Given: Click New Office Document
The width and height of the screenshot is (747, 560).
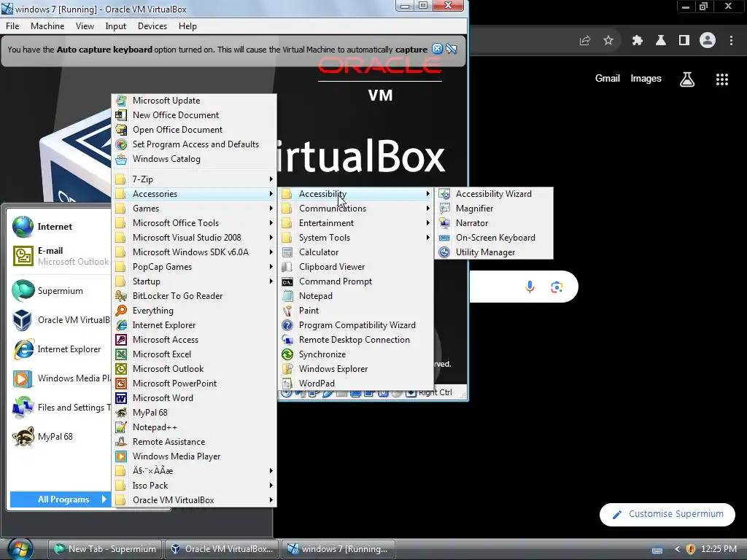Looking at the screenshot, I should tap(194, 115).
